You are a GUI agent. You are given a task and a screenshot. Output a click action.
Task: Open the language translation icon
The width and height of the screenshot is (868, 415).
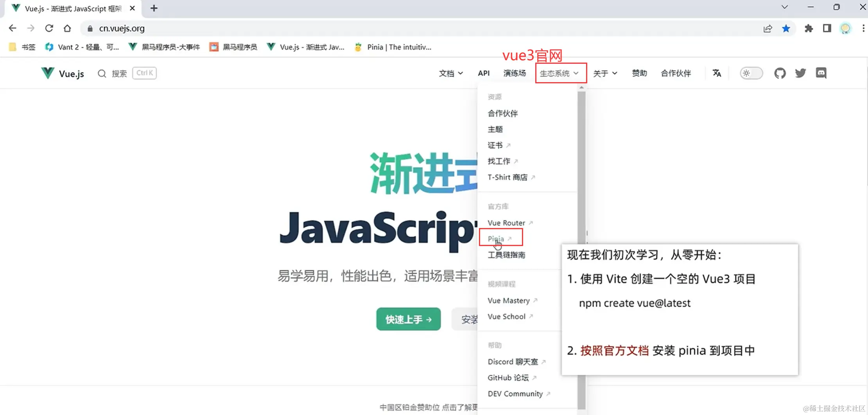[716, 73]
